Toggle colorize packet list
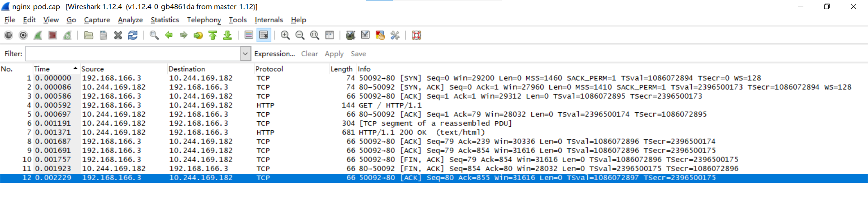Image resolution: width=868 pixels, height=205 pixels. pyautogui.click(x=249, y=35)
